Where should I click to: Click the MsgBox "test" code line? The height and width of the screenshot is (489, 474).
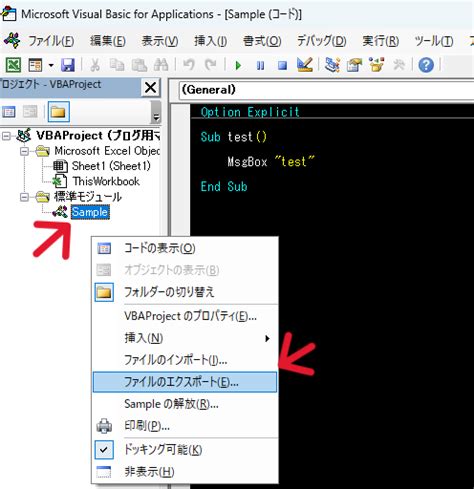pyautogui.click(x=271, y=162)
